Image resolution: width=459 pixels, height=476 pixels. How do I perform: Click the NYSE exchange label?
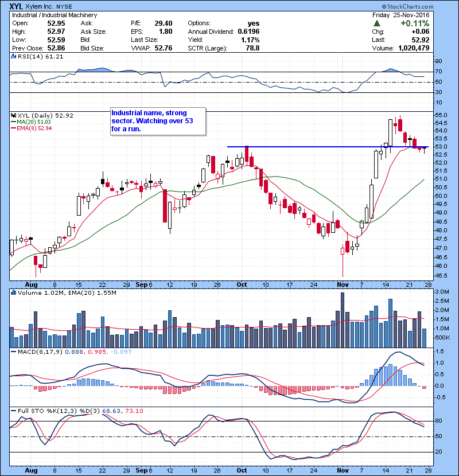click(x=64, y=7)
